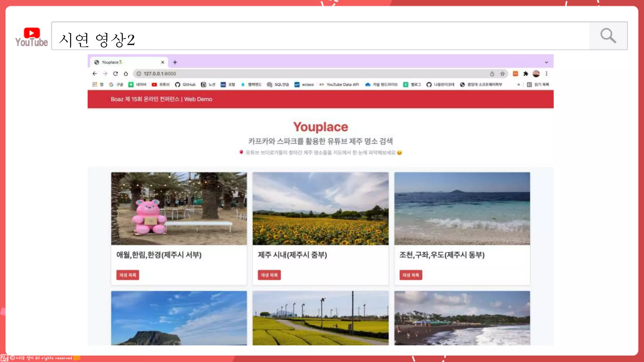Click the share page icon
Image resolution: width=644 pixels, height=362 pixels.
tap(492, 74)
